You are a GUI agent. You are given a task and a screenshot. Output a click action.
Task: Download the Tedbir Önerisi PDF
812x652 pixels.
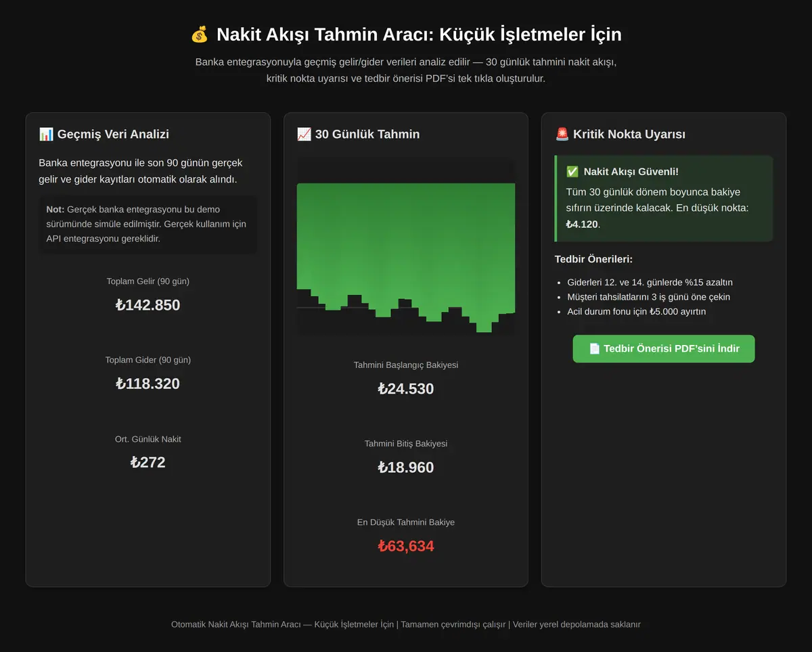664,349
